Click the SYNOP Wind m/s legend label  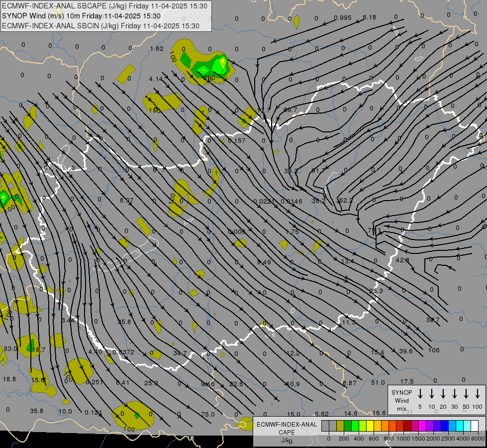click(401, 400)
